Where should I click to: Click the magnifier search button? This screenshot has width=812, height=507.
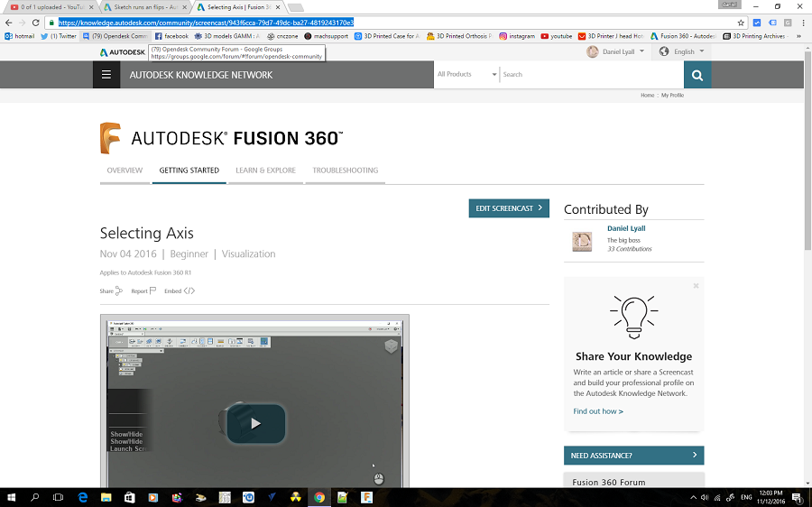click(697, 75)
